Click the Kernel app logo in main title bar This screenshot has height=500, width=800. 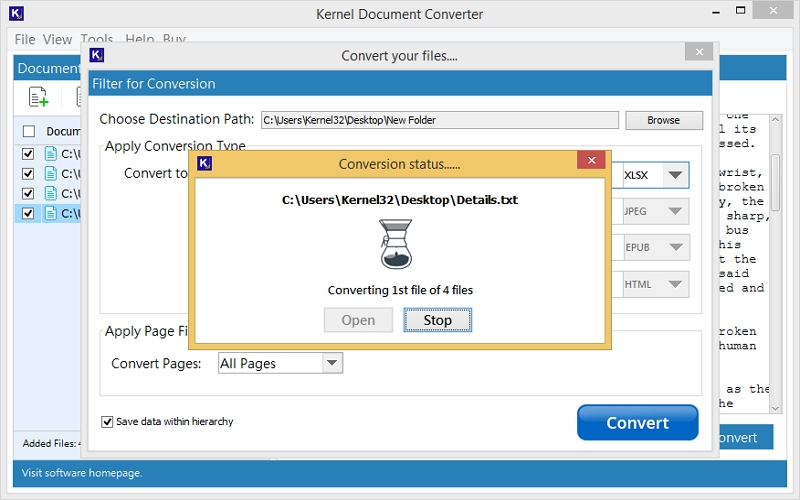16,13
